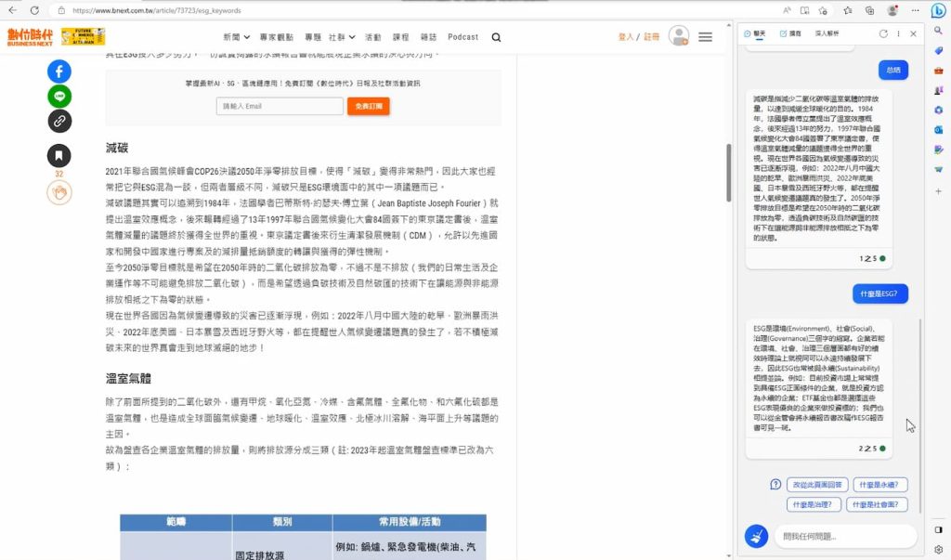Open Bing sidebar settings gear
The height and width of the screenshot is (560, 951).
pos(939,549)
